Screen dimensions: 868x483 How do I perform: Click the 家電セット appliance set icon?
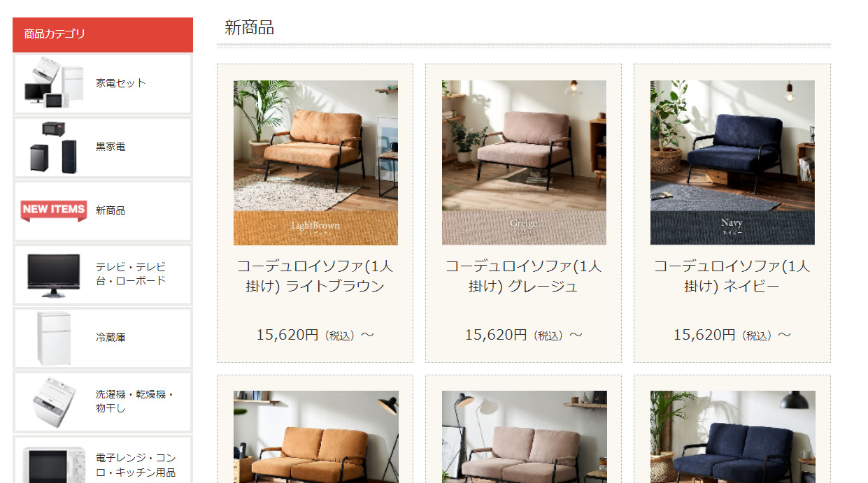tap(54, 83)
